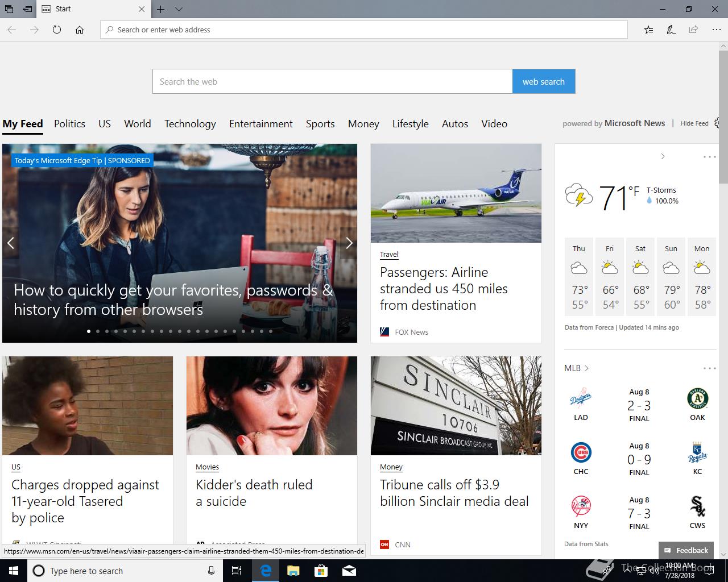Image resolution: width=728 pixels, height=582 pixels.
Task: Open the Lifestyle feed category
Action: pos(411,124)
